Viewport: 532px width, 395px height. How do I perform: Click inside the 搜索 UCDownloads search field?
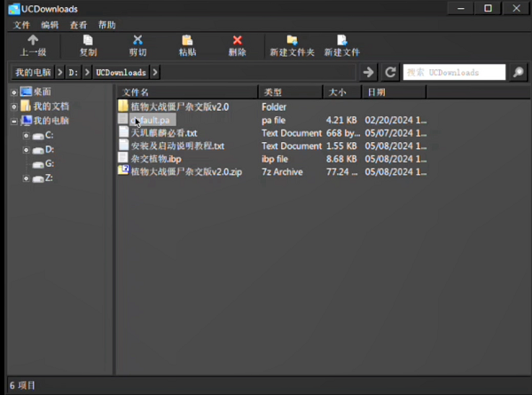pos(452,72)
